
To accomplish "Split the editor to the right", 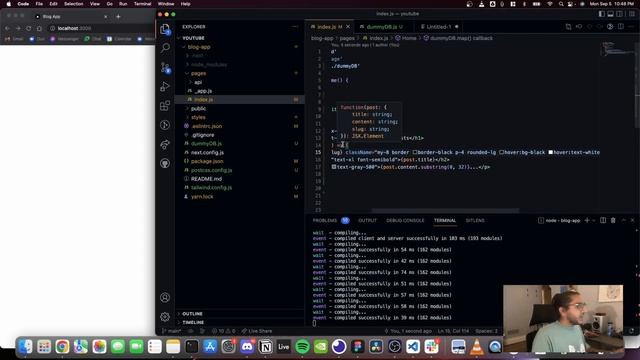I will point(621,27).
